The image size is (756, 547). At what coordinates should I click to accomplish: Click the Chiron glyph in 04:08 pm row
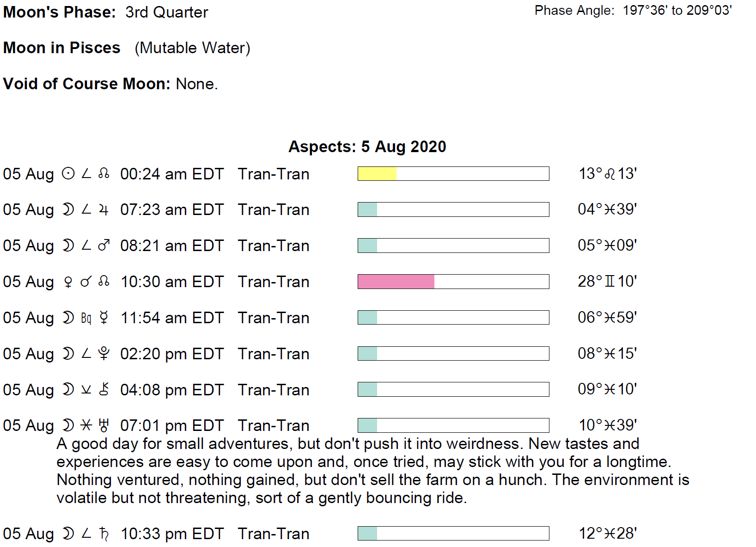[104, 390]
